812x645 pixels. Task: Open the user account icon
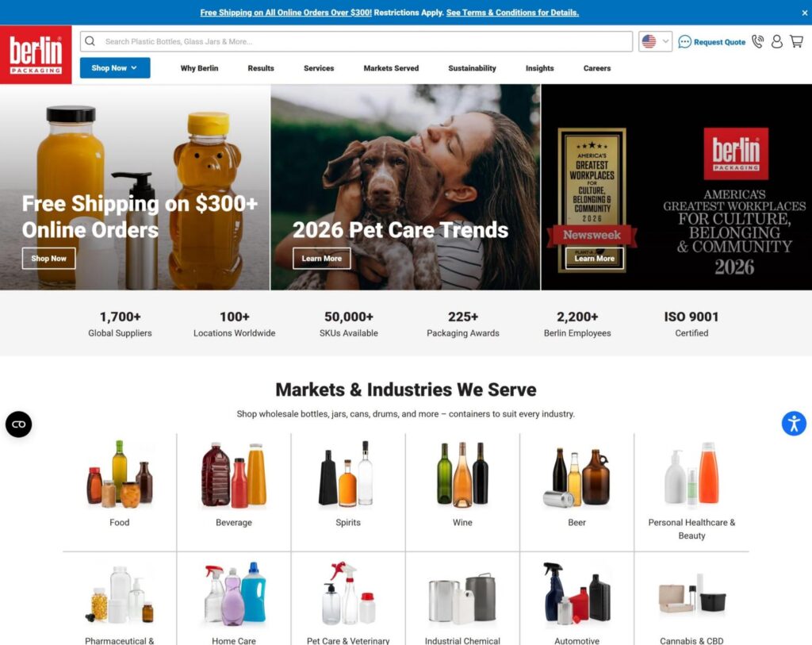click(777, 41)
